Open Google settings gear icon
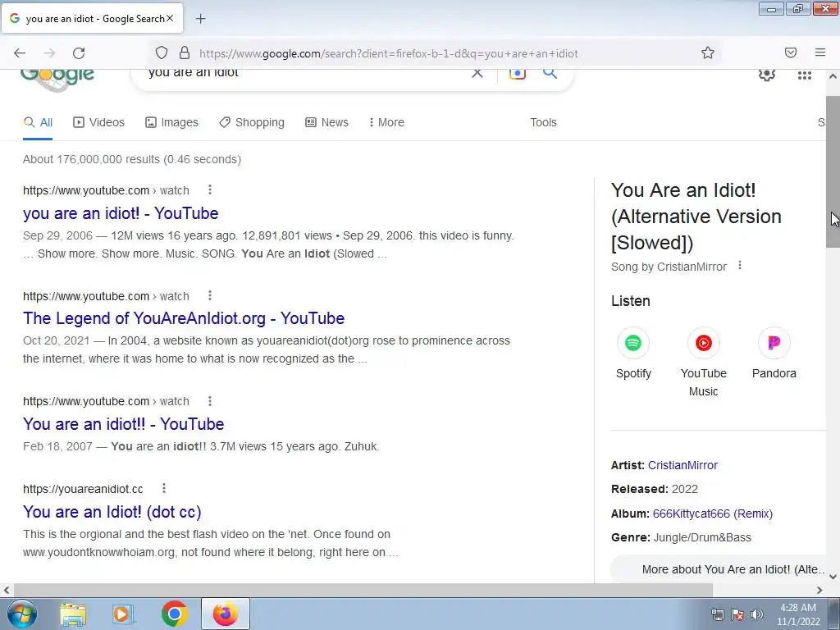Viewport: 840px width, 630px height. tap(767, 75)
